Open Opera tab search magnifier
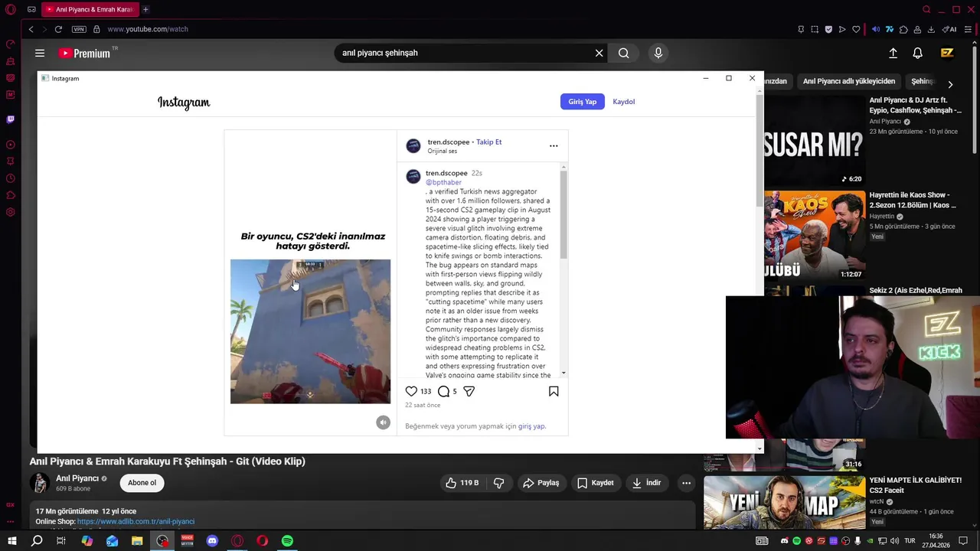This screenshot has width=980, height=551. (x=926, y=9)
